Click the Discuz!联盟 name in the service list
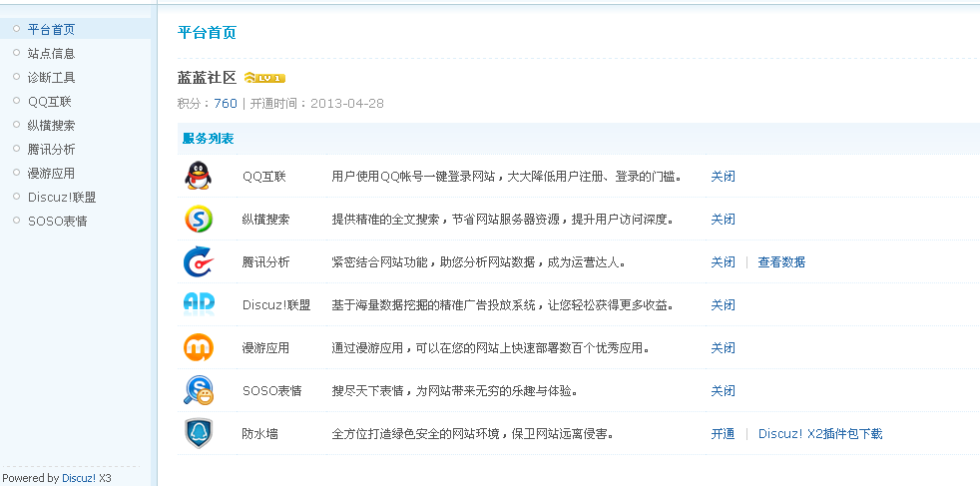The image size is (980, 486). click(x=276, y=304)
